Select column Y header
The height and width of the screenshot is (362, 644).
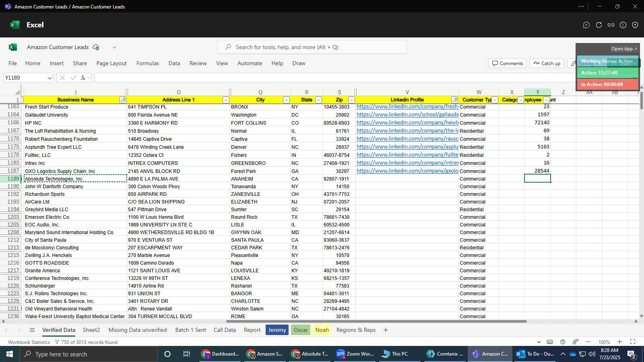click(x=537, y=92)
